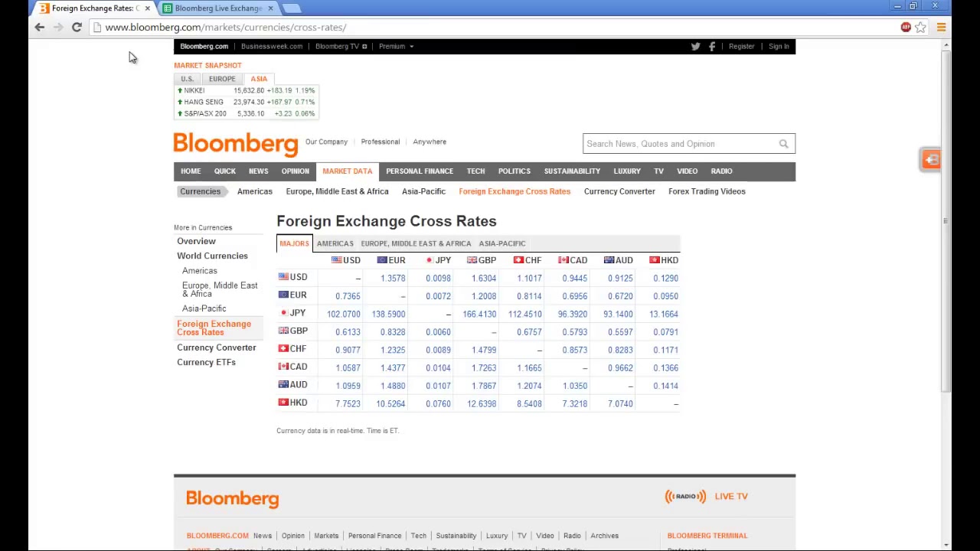Open World Currencies in sidebar

click(x=212, y=256)
